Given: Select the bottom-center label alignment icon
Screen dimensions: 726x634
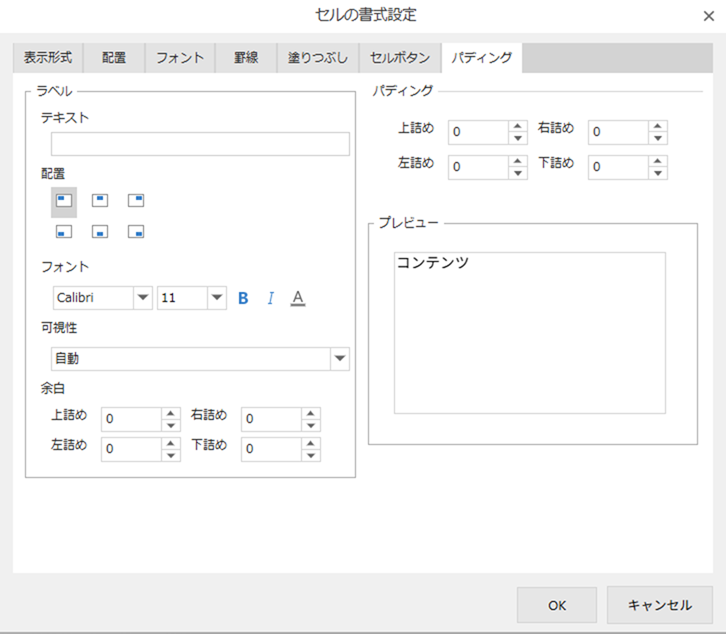Looking at the screenshot, I should click(x=100, y=232).
